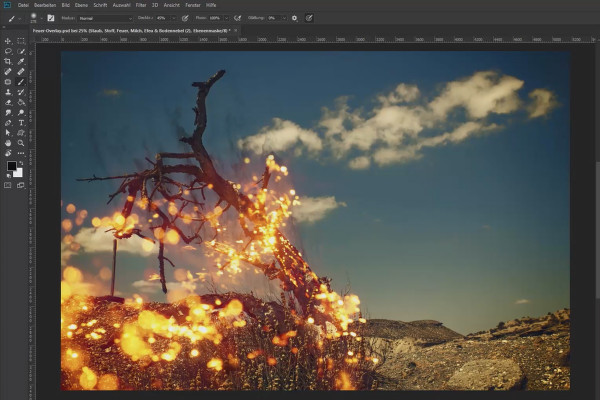Select the Hand tool
The height and width of the screenshot is (400, 600).
[x=8, y=143]
